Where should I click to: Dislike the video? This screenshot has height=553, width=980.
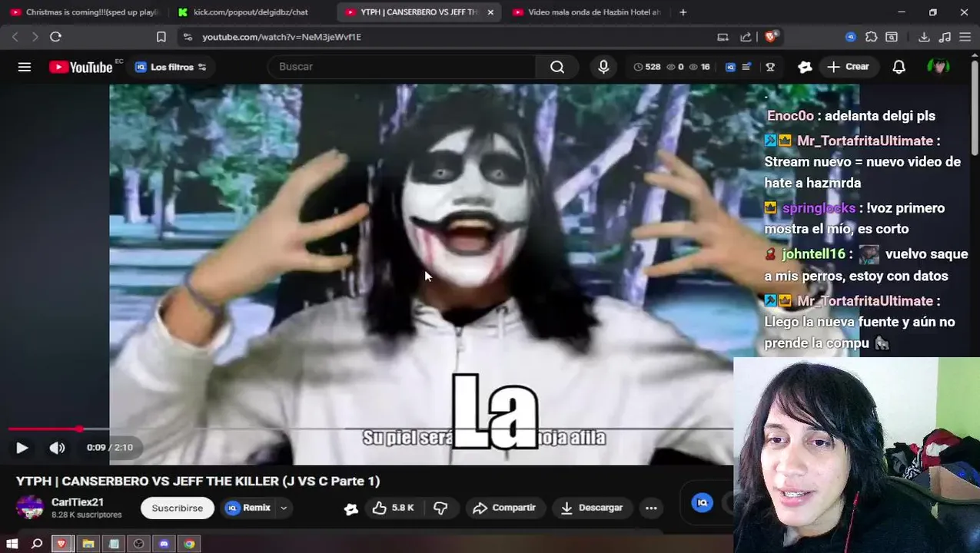(x=440, y=508)
